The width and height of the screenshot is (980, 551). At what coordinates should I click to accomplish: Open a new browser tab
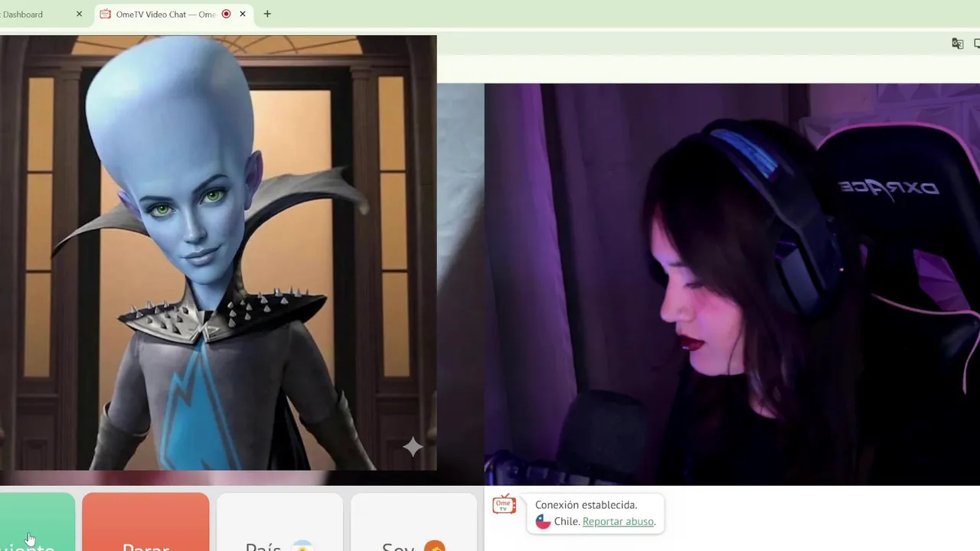click(x=267, y=14)
